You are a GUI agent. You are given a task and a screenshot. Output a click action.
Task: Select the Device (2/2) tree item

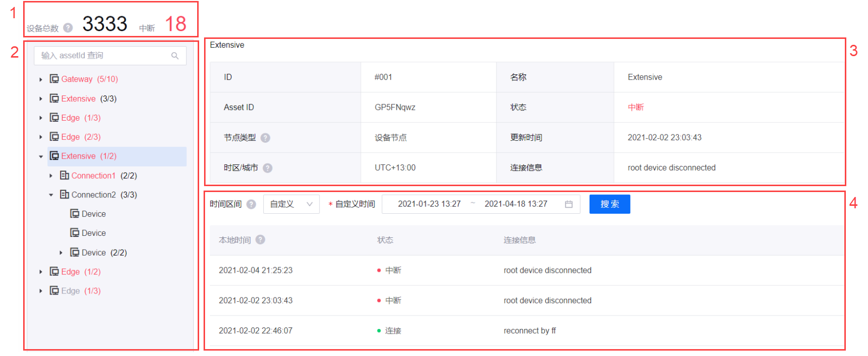[104, 253]
